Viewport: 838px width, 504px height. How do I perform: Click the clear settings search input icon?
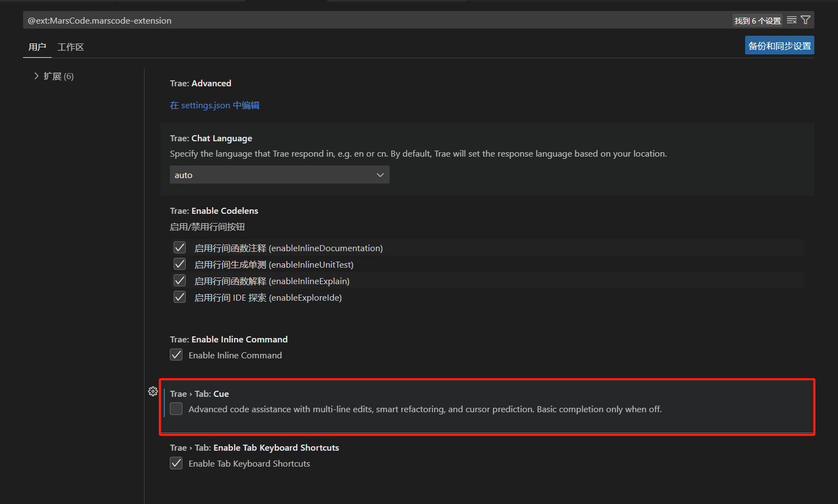click(792, 20)
